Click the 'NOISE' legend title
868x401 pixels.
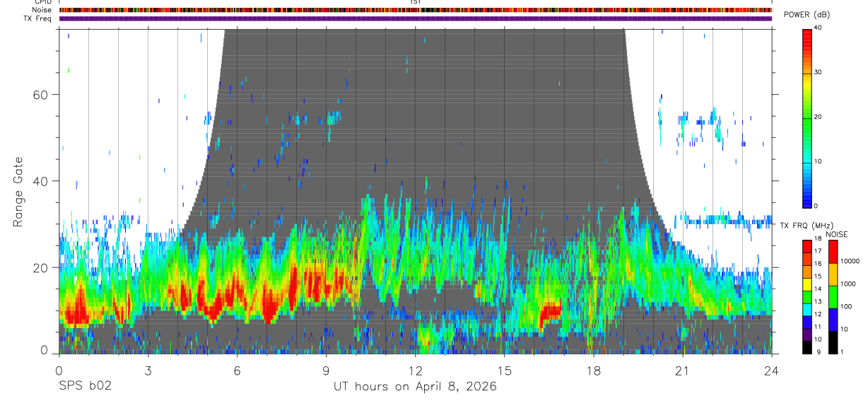tap(838, 234)
